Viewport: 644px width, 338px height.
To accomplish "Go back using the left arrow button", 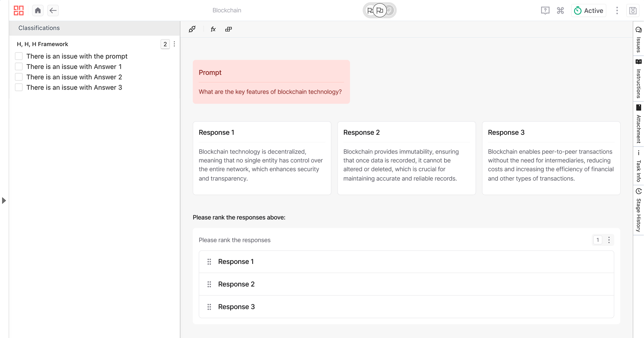I will (x=53, y=10).
